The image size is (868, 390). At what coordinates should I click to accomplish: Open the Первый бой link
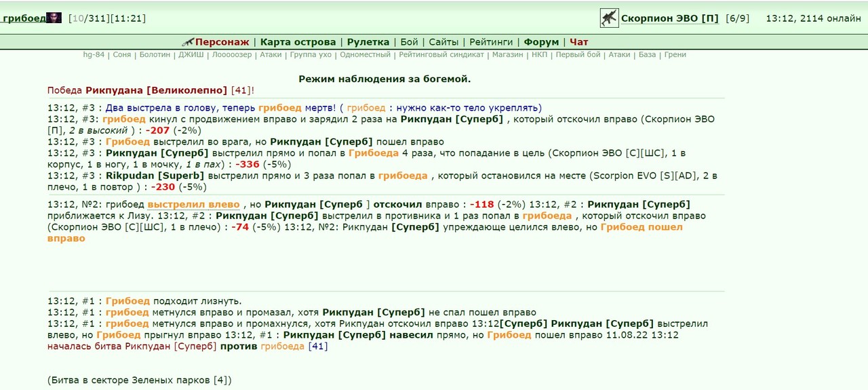[x=578, y=55]
